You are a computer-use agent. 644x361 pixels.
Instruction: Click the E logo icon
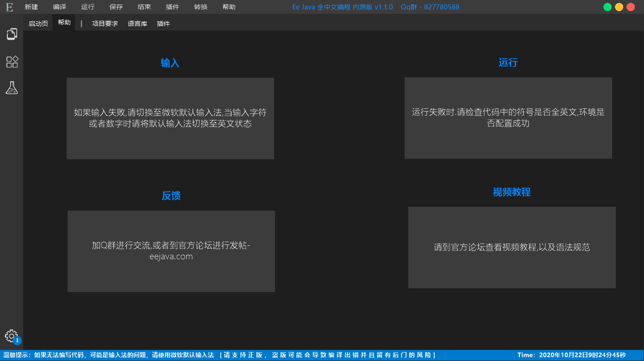(x=9, y=7)
